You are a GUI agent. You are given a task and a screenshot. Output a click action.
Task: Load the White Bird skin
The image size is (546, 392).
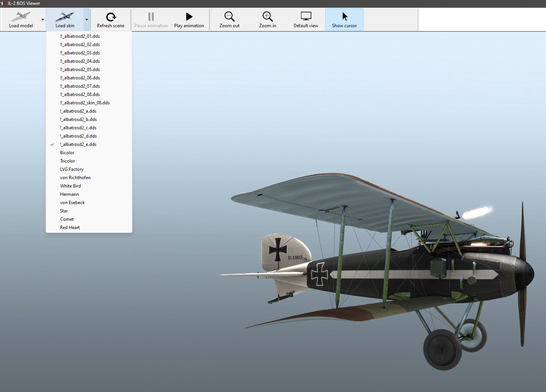(89, 186)
